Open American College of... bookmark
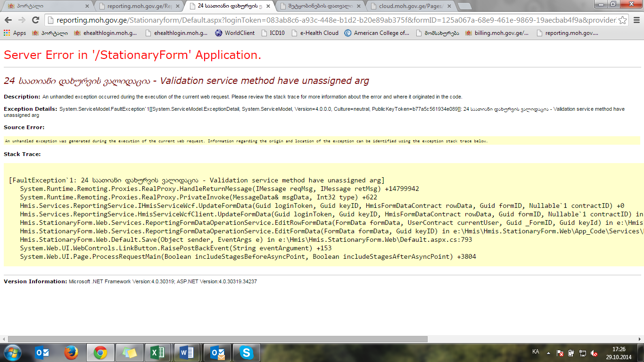 [377, 33]
